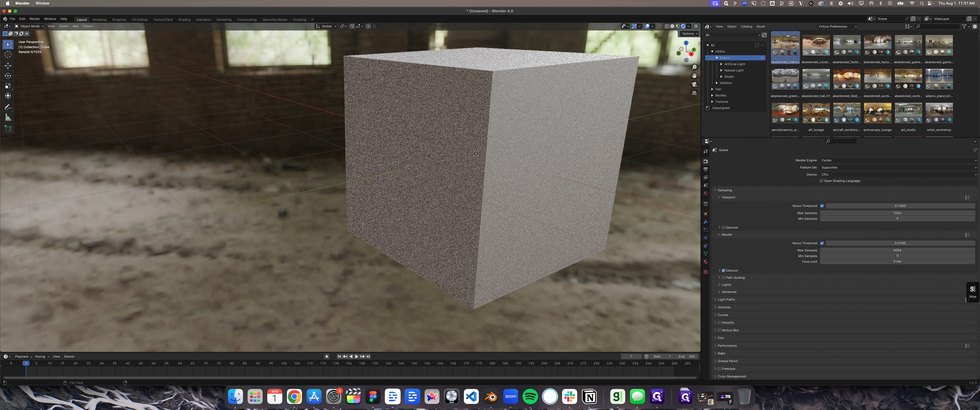Open Output properties tab icon
This screenshot has width=980, height=410.
point(705,169)
